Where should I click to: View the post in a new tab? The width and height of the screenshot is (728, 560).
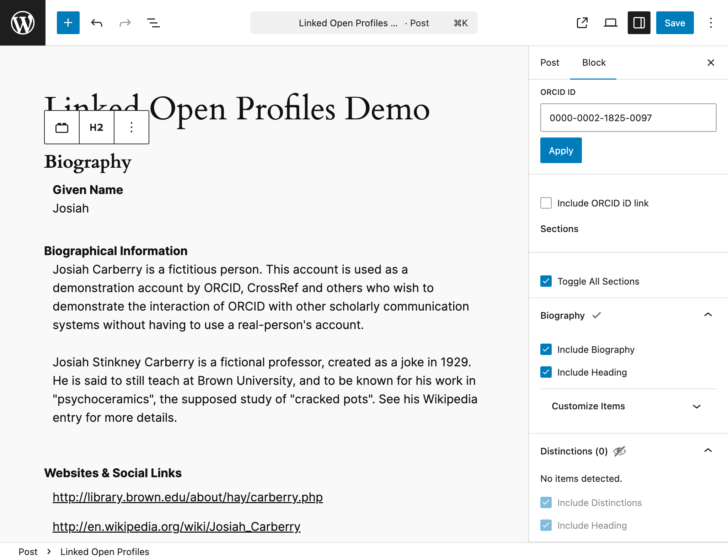tap(582, 23)
